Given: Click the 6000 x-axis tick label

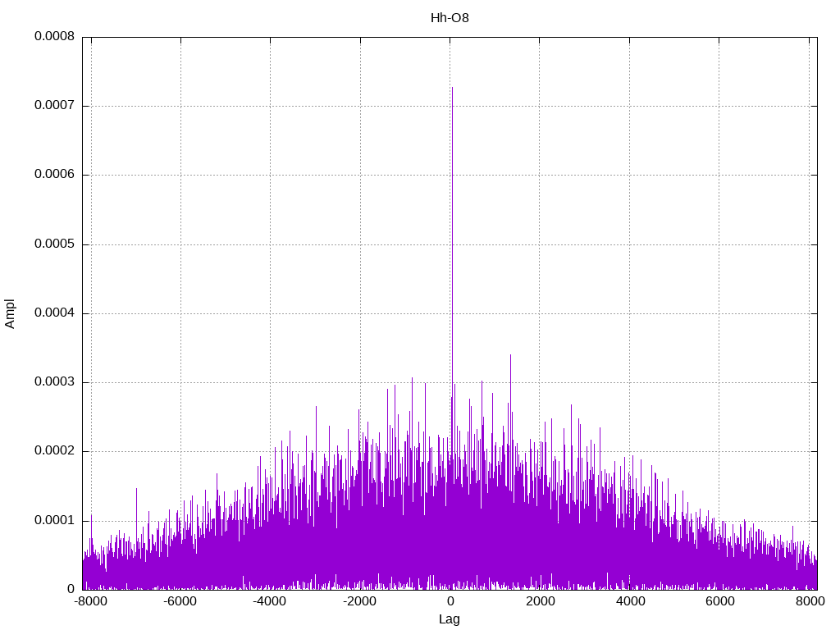Looking at the screenshot, I should (x=719, y=601).
